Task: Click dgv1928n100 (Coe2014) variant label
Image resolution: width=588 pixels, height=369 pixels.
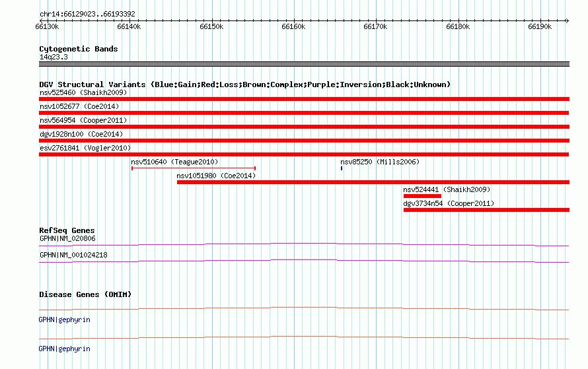Action: tap(81, 134)
